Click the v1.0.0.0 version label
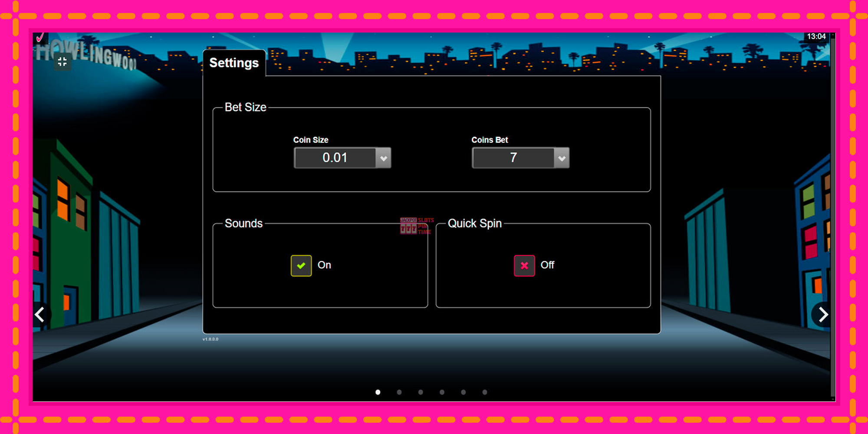868x434 pixels. tap(210, 339)
